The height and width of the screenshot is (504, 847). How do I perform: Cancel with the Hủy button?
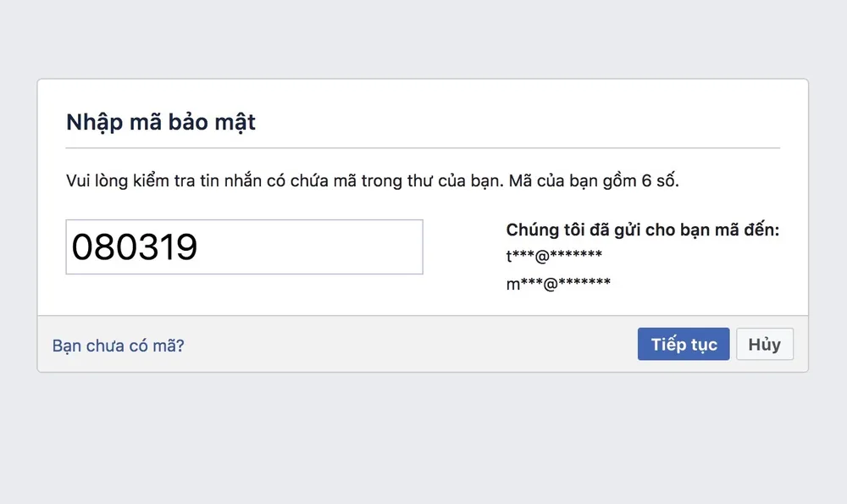point(764,345)
